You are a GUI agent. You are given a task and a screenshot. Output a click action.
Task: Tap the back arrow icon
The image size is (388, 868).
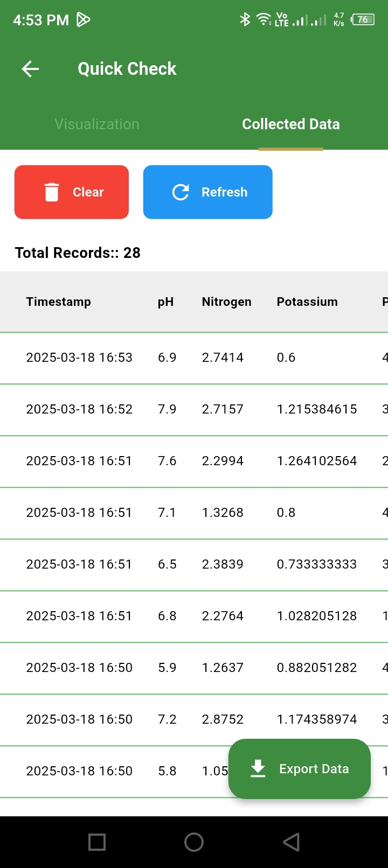(x=30, y=69)
